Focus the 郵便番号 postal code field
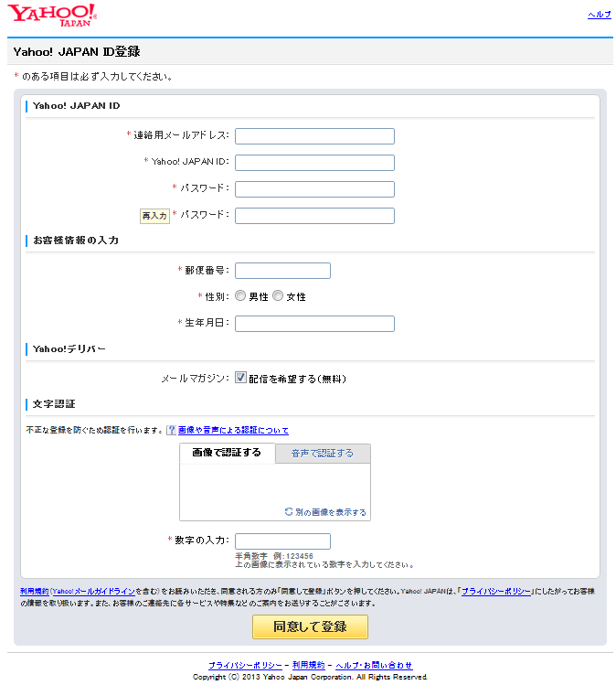The image size is (616, 685). [x=282, y=271]
